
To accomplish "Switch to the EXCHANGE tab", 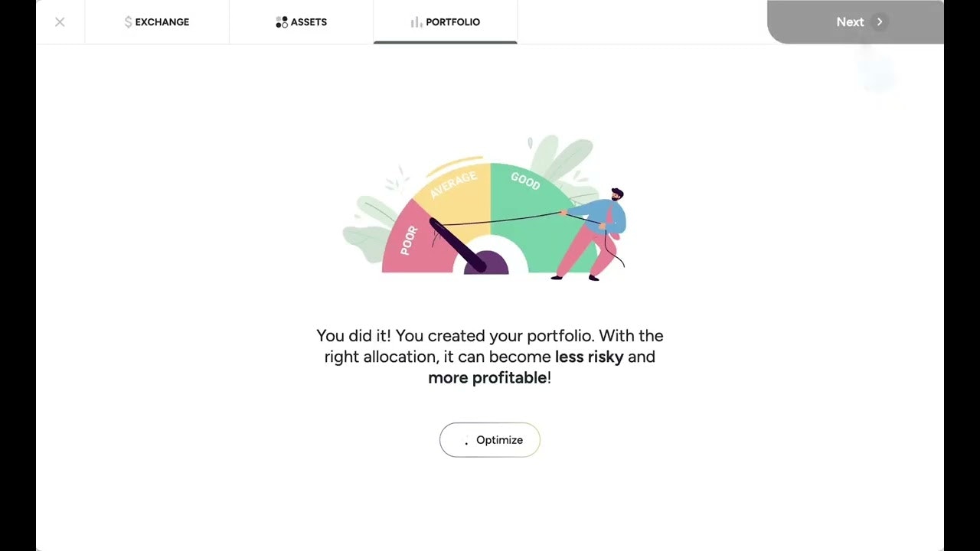I will tap(157, 21).
